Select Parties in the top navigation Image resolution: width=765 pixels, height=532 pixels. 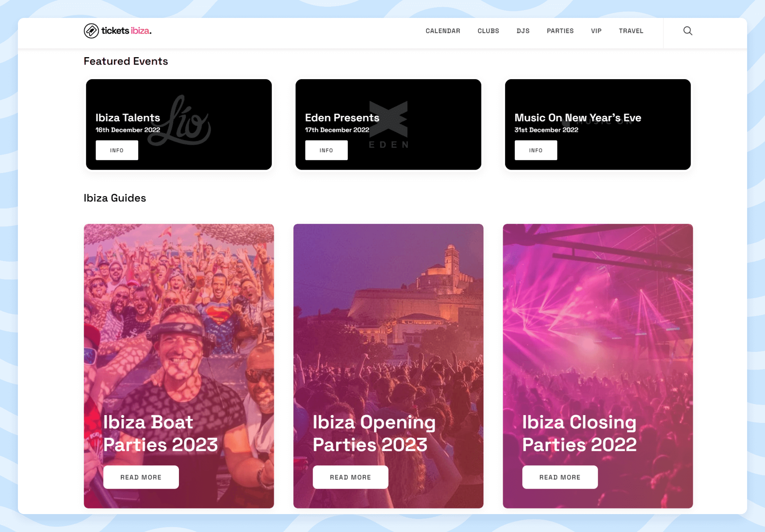[x=560, y=31]
